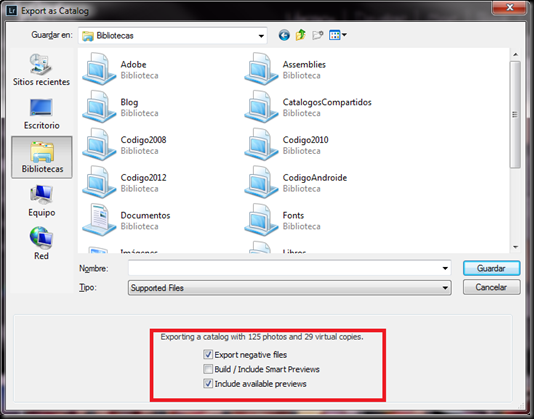Viewport: 534px width, 419px height.
Task: Click the 'CatalogosCompartidos' name text
Action: click(327, 102)
